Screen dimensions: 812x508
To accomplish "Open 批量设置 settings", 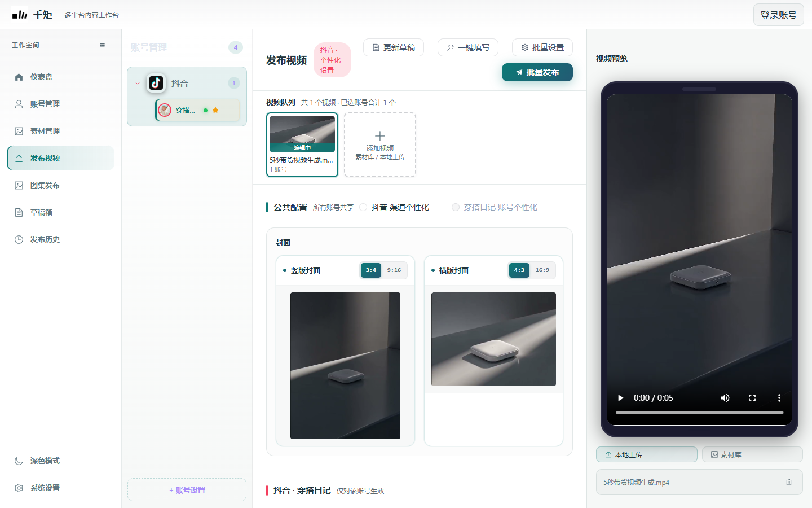I will (x=542, y=47).
